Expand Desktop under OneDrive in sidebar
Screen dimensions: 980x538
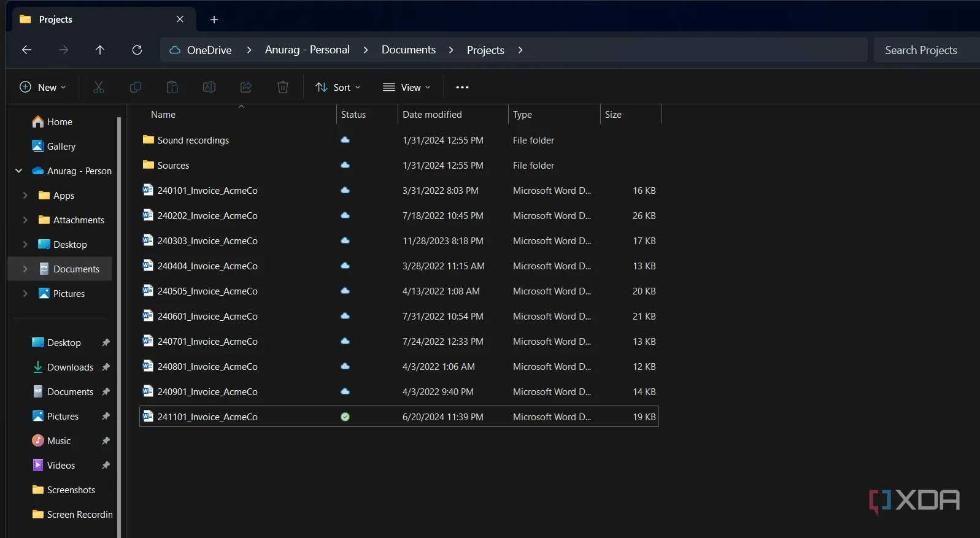[x=25, y=244]
